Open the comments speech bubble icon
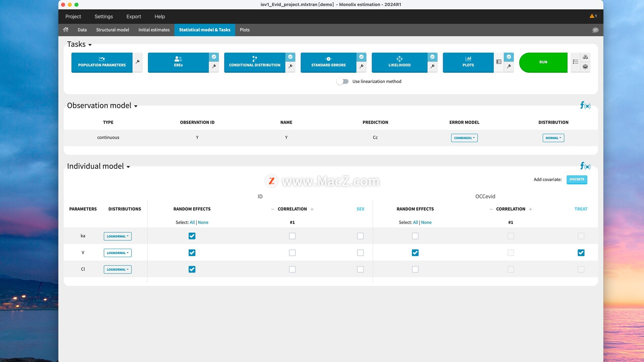The image size is (644, 362). (x=595, y=30)
